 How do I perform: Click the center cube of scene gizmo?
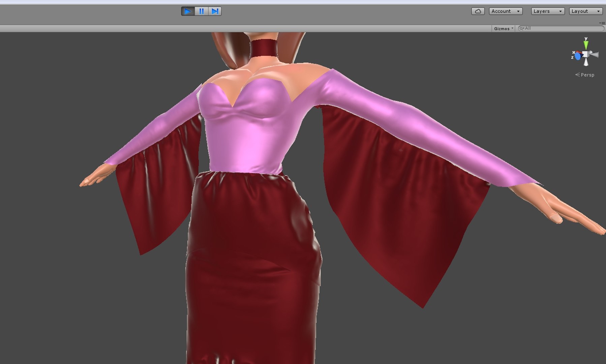586,54
